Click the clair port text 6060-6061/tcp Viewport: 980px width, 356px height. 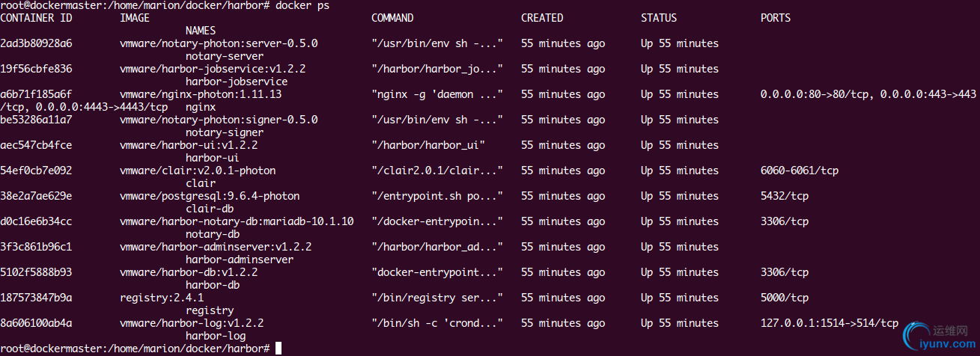(x=800, y=171)
